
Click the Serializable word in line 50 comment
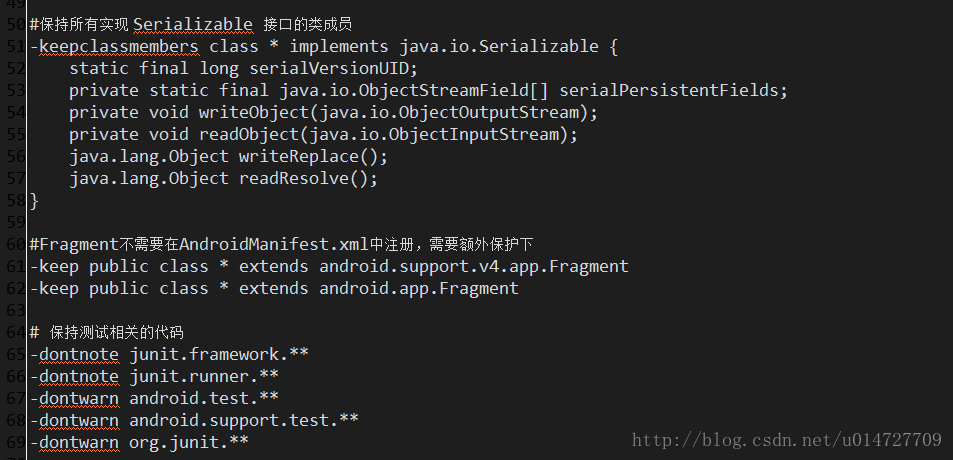193,24
